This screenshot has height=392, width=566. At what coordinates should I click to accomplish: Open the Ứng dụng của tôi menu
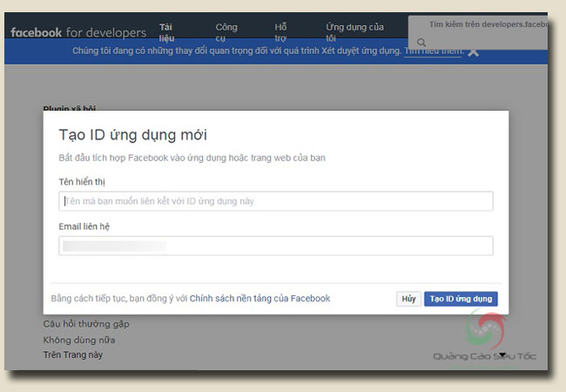click(x=354, y=32)
